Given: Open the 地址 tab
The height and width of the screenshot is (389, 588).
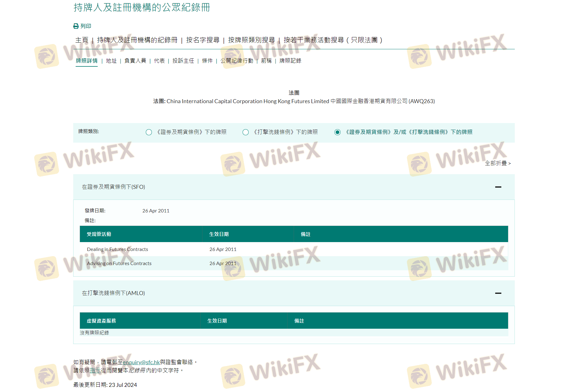Looking at the screenshot, I should (111, 61).
